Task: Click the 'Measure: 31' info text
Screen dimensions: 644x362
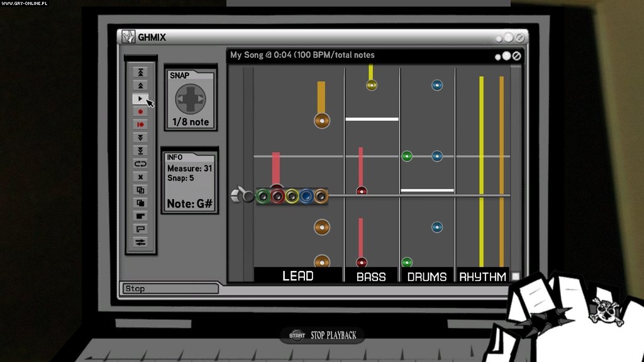Action: point(189,168)
